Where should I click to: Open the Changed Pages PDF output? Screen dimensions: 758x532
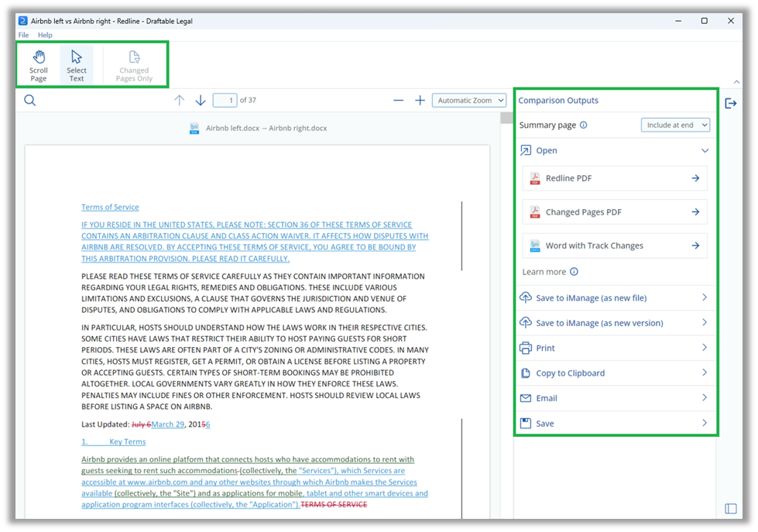[615, 212]
